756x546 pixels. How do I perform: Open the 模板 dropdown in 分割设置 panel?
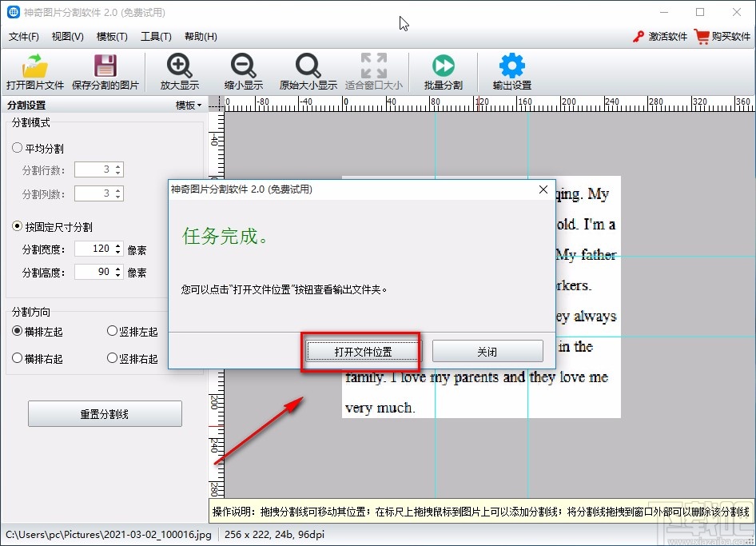pyautogui.click(x=186, y=105)
